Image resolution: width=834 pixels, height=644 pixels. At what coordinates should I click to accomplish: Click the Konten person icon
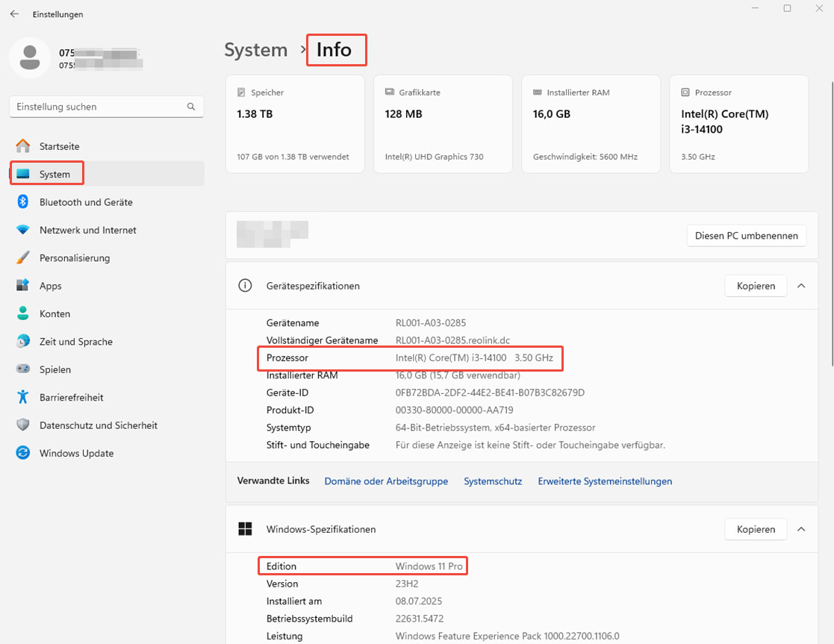click(x=23, y=313)
